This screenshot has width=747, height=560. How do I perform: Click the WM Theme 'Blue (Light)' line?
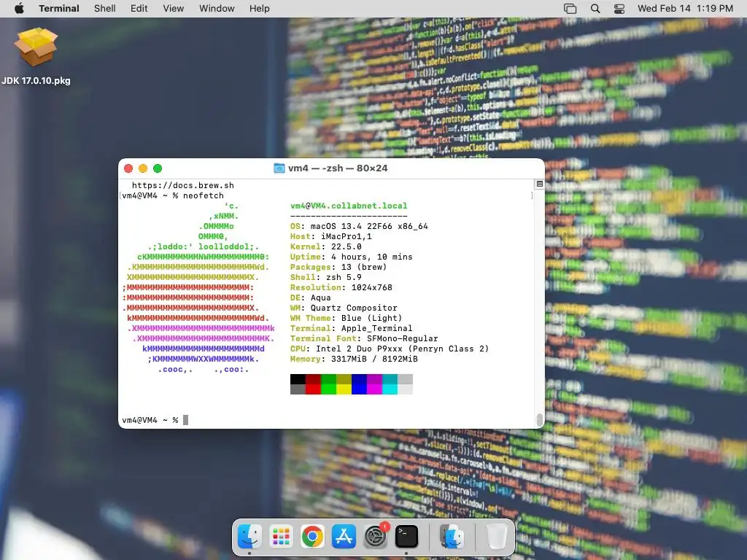click(347, 318)
